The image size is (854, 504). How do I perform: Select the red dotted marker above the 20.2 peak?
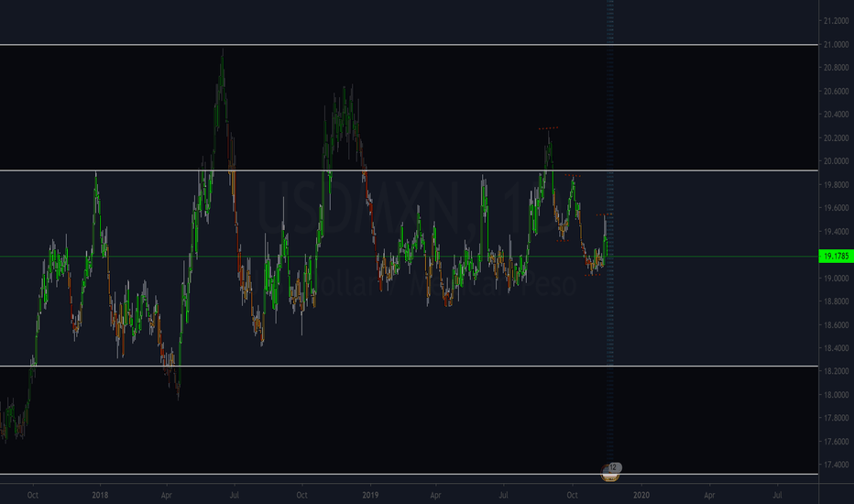(x=549, y=127)
